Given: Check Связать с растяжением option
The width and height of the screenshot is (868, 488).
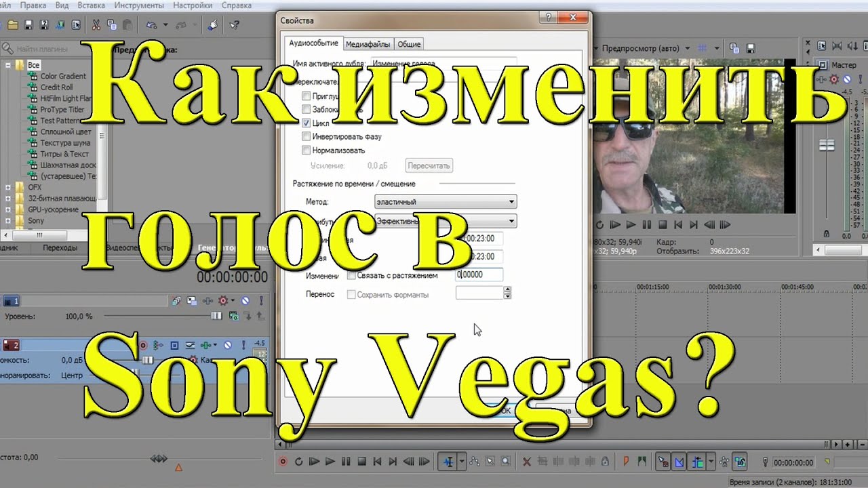Looking at the screenshot, I should [351, 275].
